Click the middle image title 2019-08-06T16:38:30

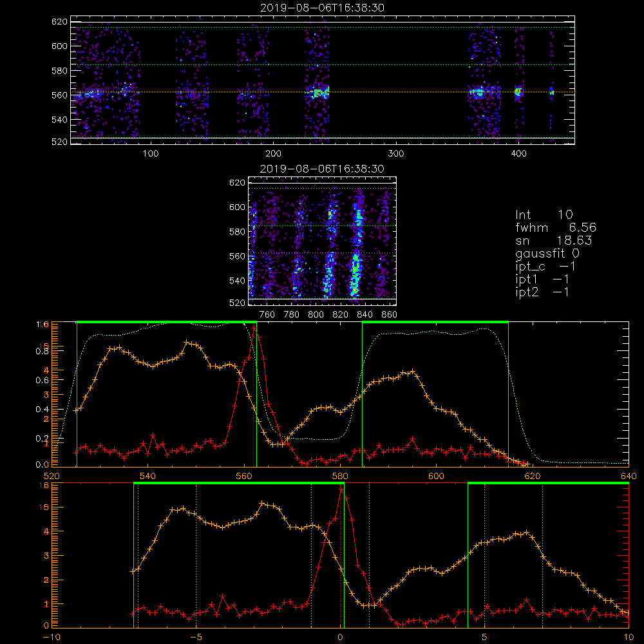(322, 169)
